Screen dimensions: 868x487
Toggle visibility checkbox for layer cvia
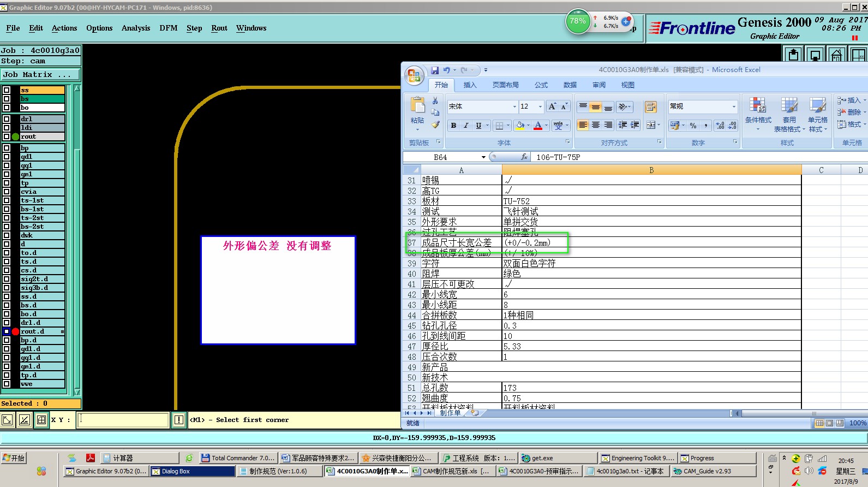click(7, 192)
